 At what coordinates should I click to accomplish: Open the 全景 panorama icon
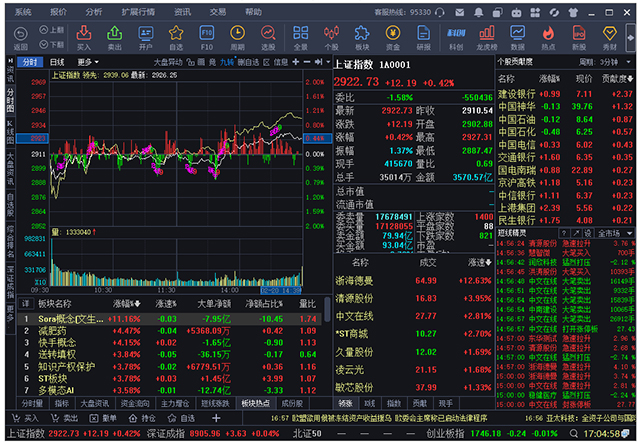pos(301,38)
